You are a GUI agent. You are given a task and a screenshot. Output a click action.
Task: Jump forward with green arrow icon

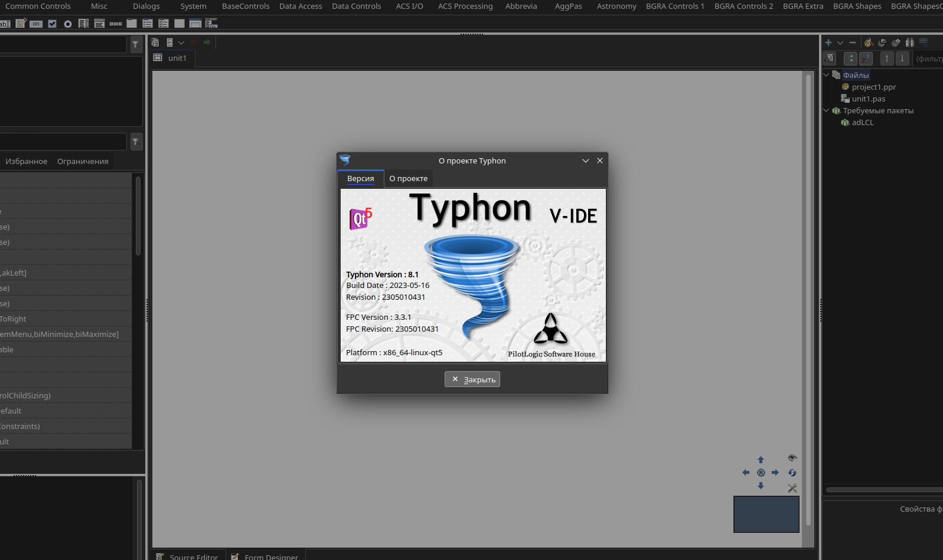207,42
